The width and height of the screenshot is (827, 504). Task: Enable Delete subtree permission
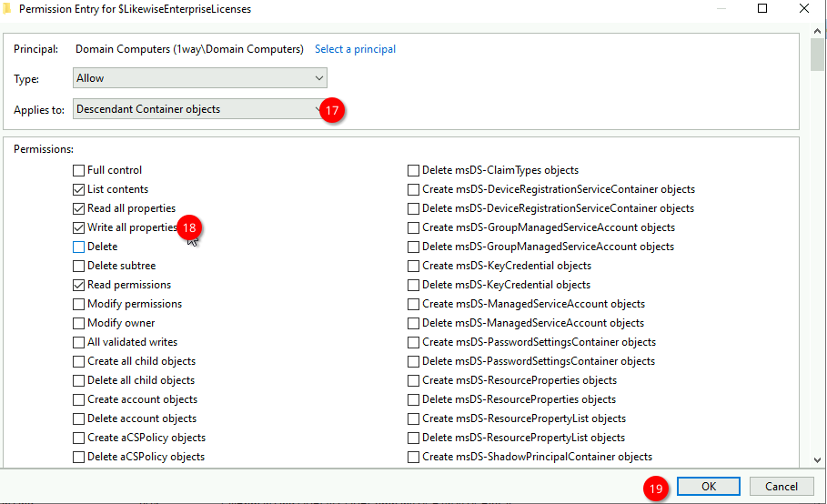tap(78, 266)
